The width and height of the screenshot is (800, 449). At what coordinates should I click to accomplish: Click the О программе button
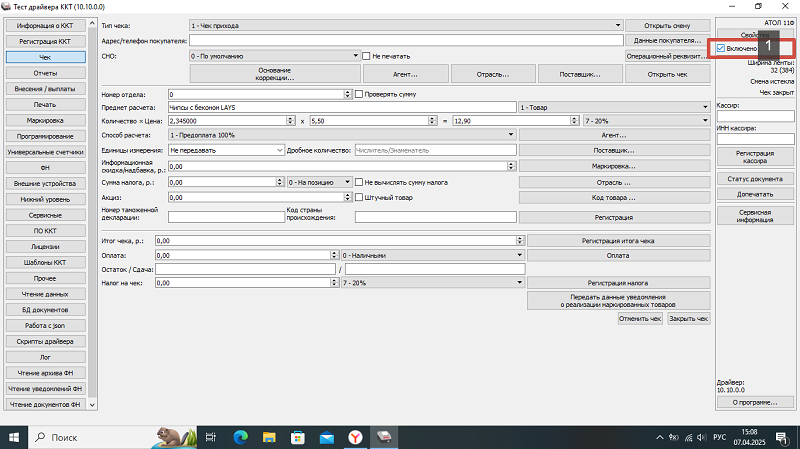[x=755, y=402]
